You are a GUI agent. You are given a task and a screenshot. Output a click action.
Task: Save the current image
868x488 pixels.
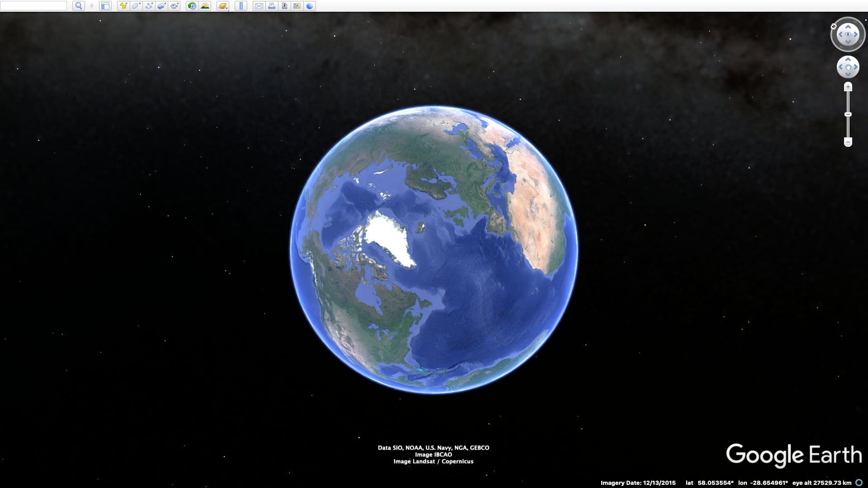pos(284,6)
